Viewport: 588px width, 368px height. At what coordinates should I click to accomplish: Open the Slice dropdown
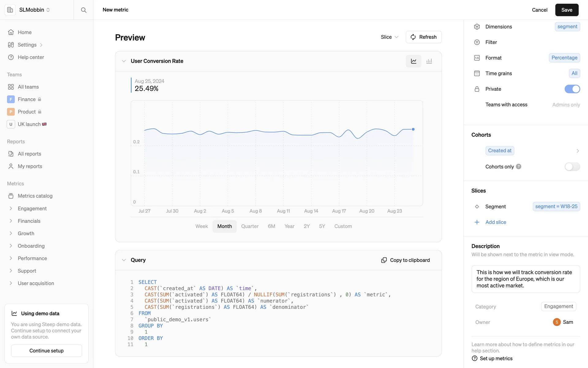389,37
